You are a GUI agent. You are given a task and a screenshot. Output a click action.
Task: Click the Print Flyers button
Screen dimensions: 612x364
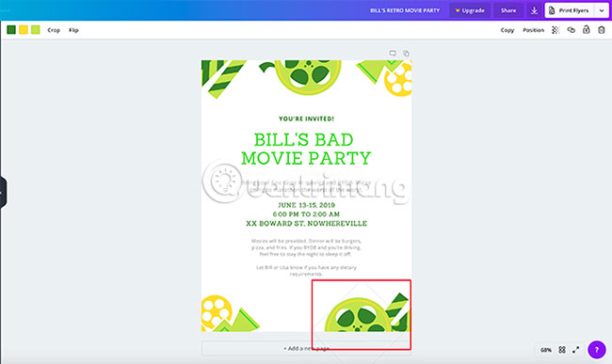(x=570, y=10)
